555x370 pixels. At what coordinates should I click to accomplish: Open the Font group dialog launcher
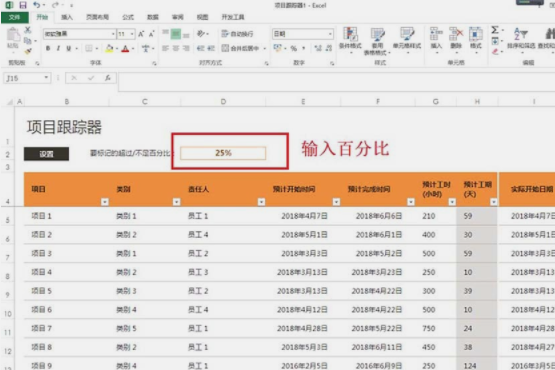(154, 63)
